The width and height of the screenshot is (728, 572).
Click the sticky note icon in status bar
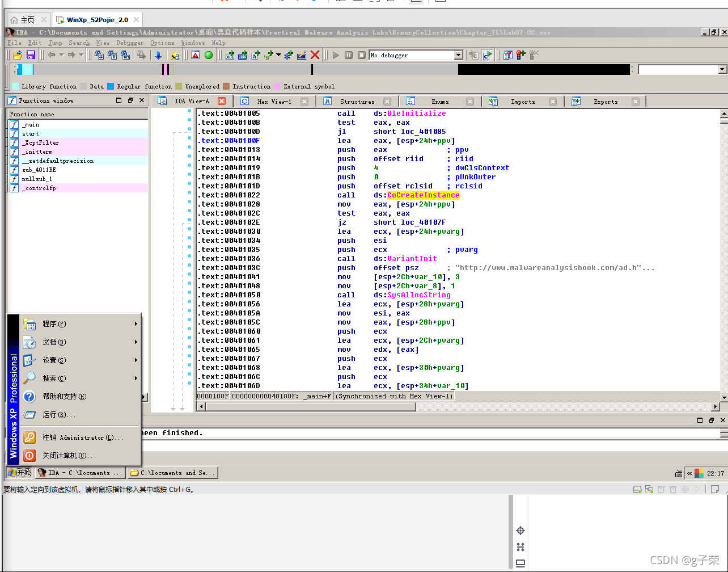[x=716, y=489]
